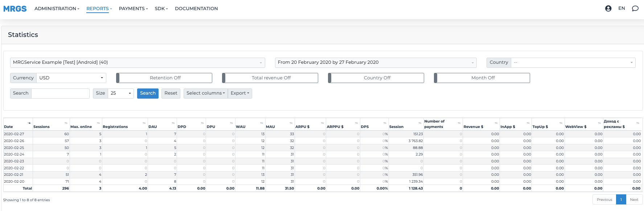This screenshot has width=644, height=211.
Task: Toggle the Retention Off switch
Action: pyautogui.click(x=164, y=78)
